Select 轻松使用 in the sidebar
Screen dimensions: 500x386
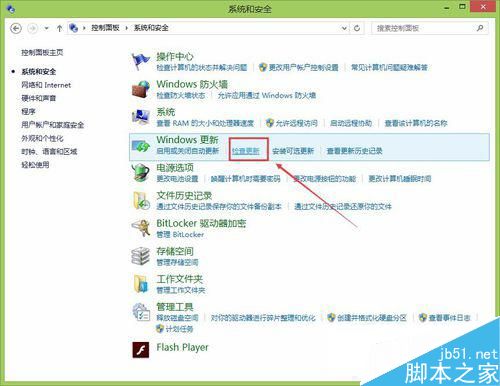35,165
